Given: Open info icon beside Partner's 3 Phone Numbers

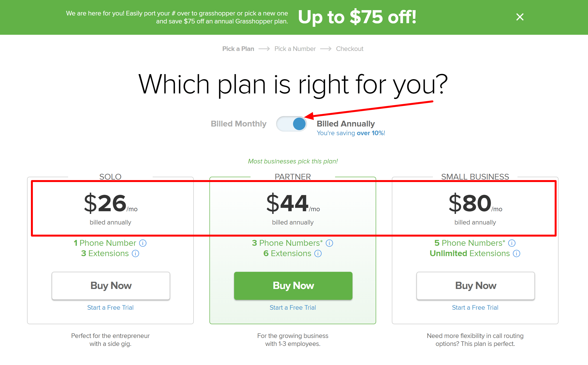Looking at the screenshot, I should pyautogui.click(x=329, y=243).
